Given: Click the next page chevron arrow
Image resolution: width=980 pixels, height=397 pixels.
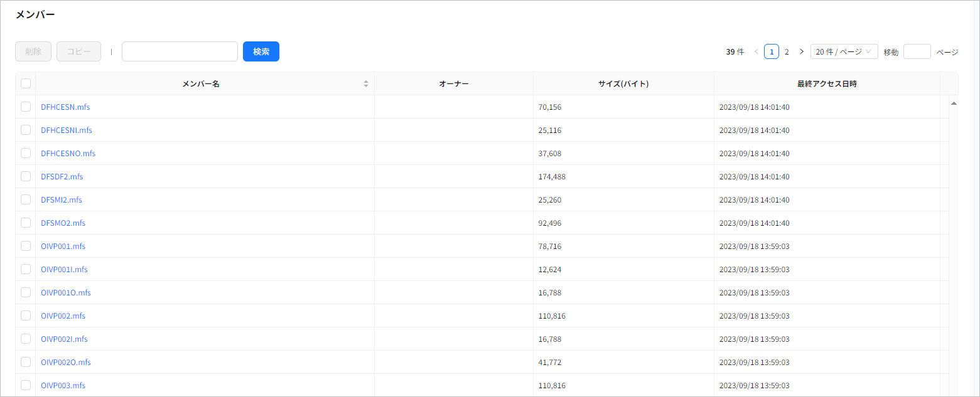Looking at the screenshot, I should (802, 51).
